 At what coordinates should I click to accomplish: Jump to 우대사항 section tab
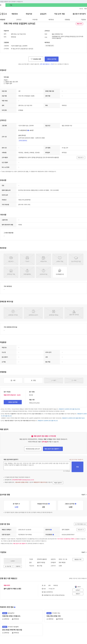tap(35, 19)
